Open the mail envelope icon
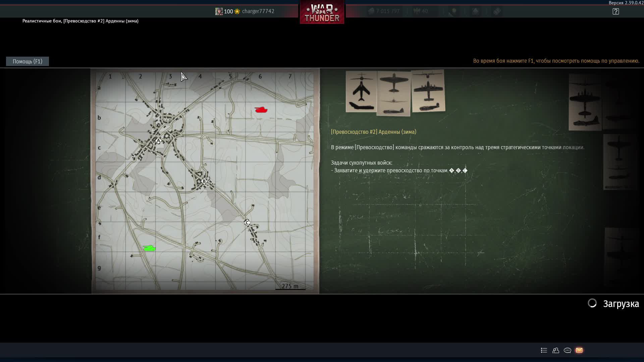This screenshot has width=644, height=362. click(579, 350)
